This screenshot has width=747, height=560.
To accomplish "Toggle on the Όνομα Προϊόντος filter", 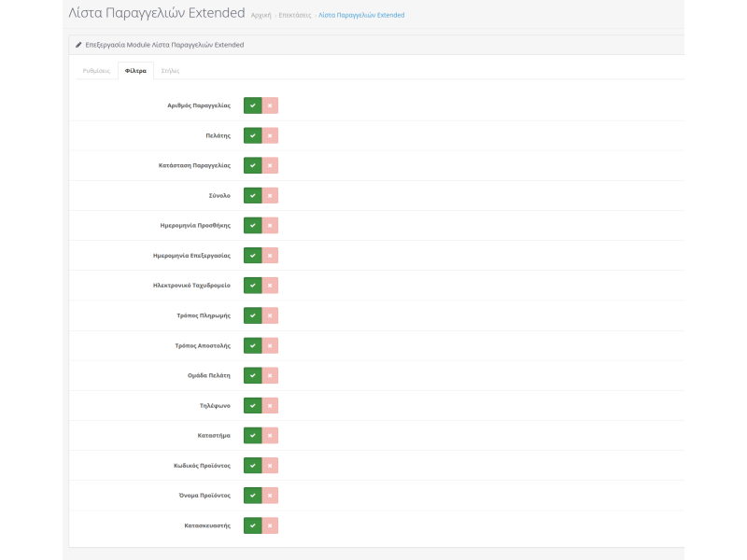I will tap(253, 495).
